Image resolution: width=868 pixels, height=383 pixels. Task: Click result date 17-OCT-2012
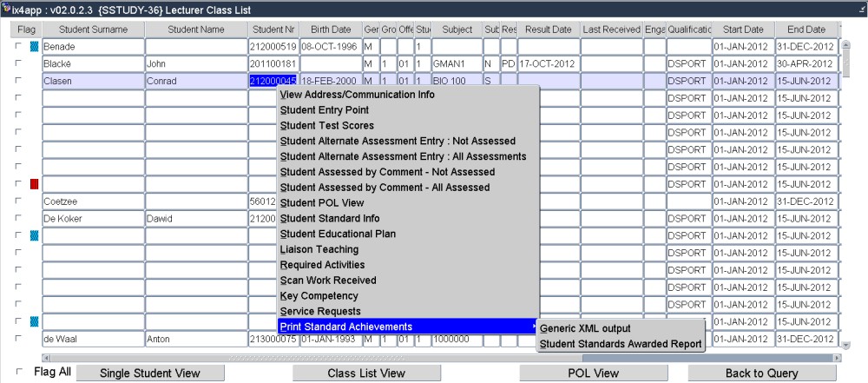tap(549, 63)
